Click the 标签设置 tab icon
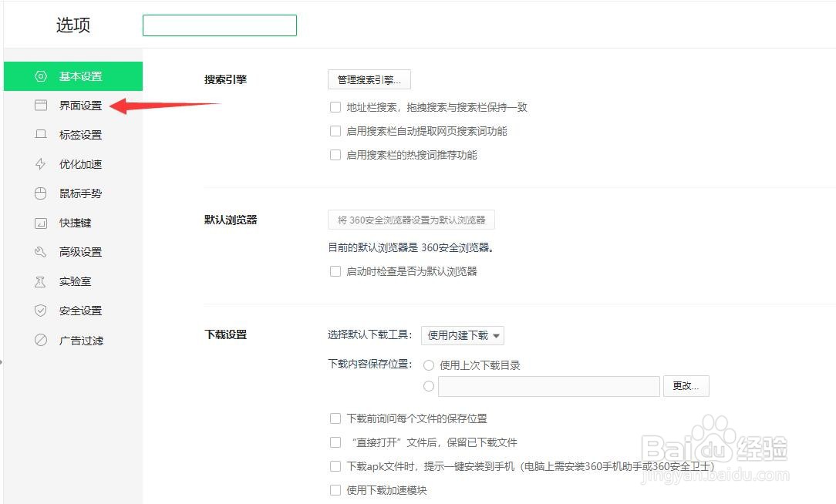The image size is (836, 504). click(x=41, y=134)
